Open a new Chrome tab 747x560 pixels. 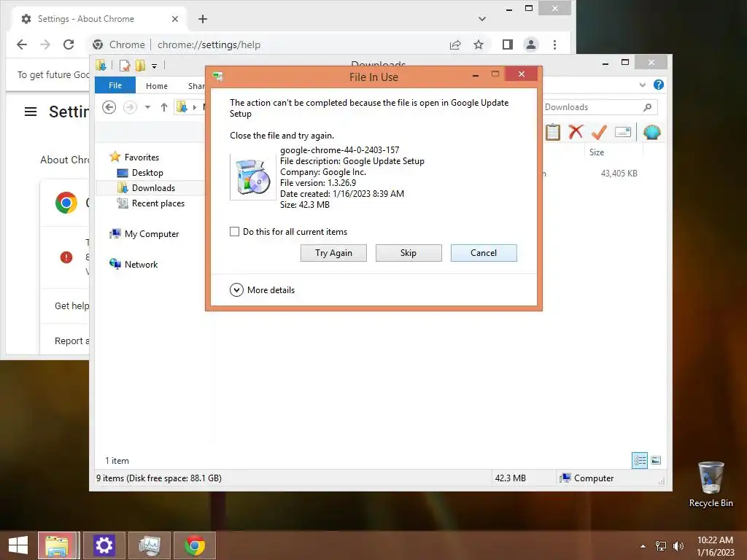(x=203, y=19)
